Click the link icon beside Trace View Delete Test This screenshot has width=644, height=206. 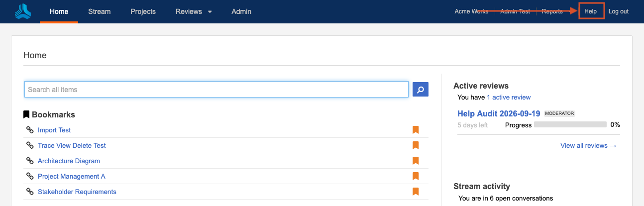pos(30,145)
